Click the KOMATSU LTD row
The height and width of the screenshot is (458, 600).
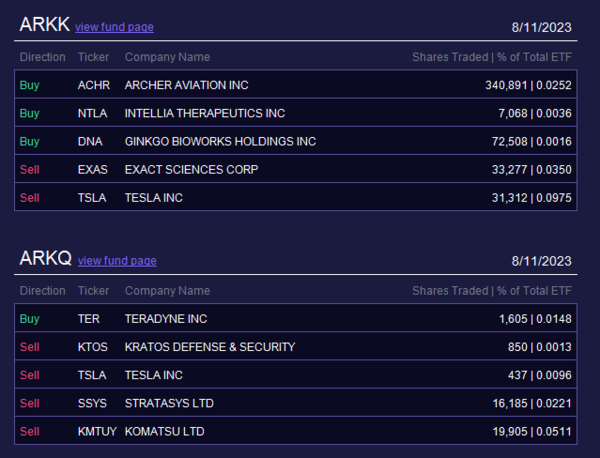[x=295, y=431]
